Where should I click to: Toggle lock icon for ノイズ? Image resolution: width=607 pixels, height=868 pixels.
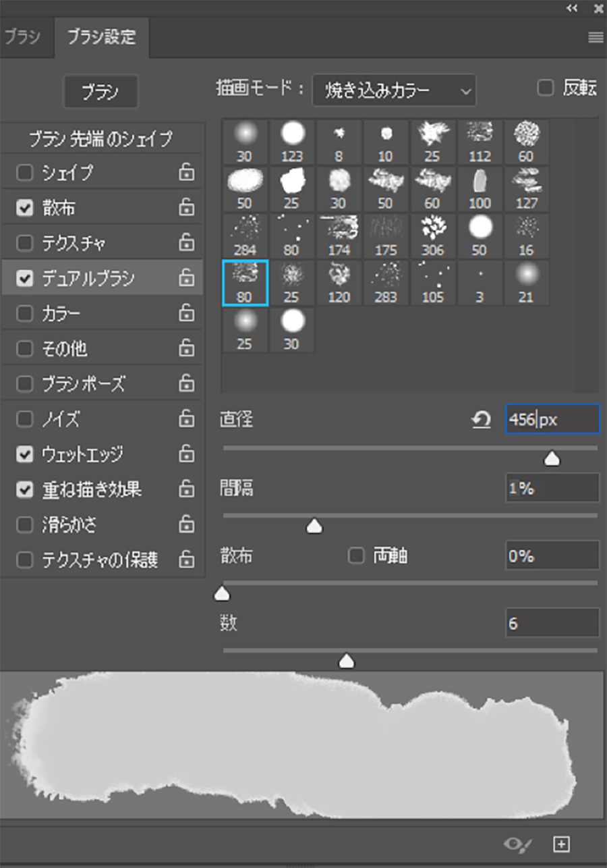(x=186, y=419)
